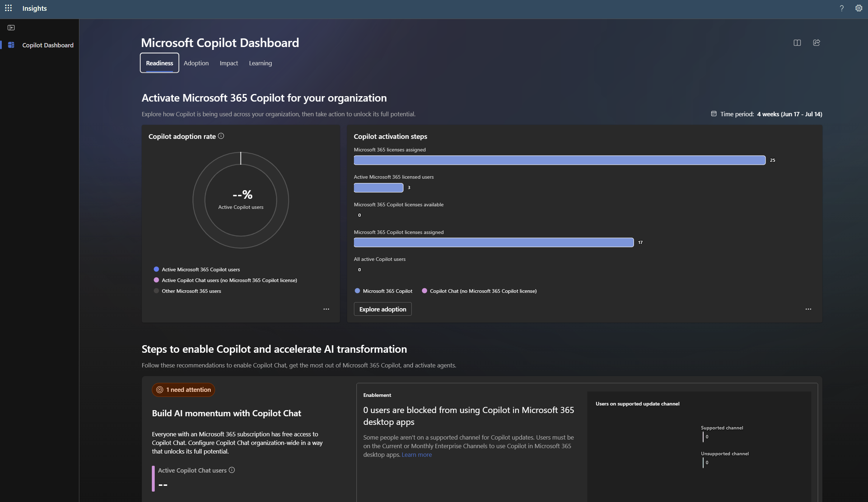Switch to the Adoption tab
868x502 pixels.
[x=196, y=63]
